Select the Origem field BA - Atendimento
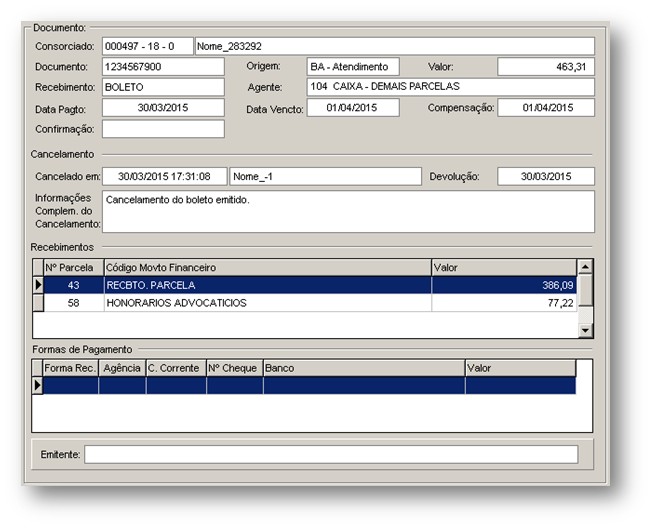This screenshot has width=652, height=528. pos(353,67)
